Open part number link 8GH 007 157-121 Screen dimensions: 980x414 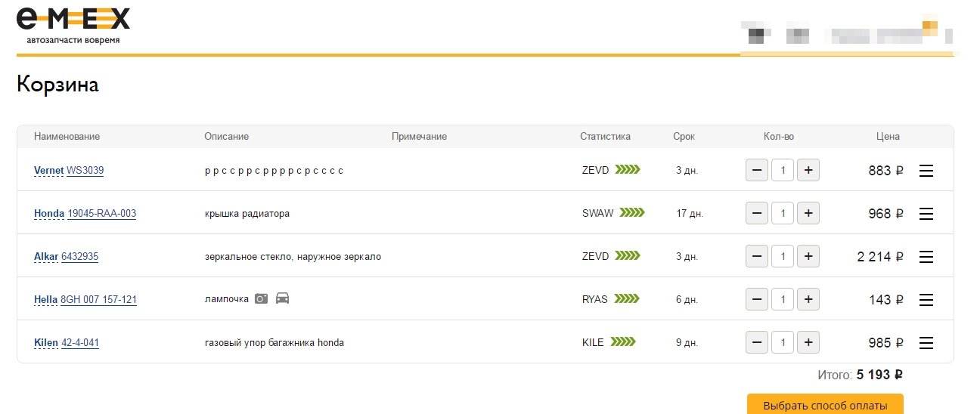(98, 300)
